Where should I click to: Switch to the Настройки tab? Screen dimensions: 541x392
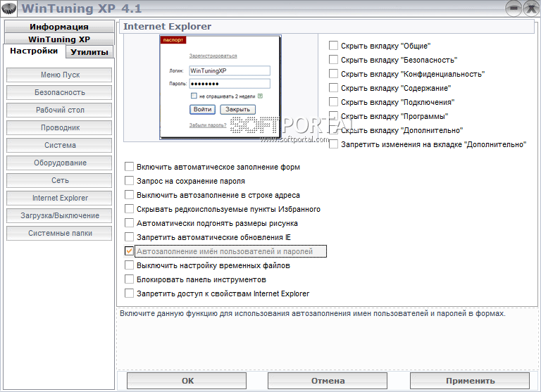(34, 51)
